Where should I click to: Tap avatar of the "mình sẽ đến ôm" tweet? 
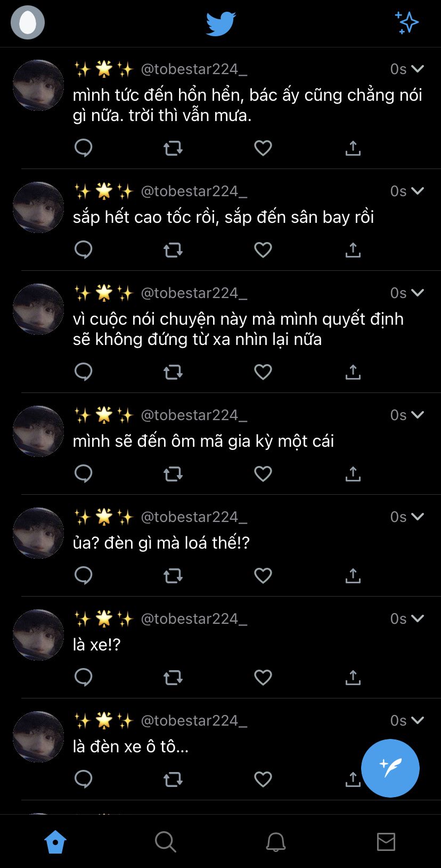(38, 431)
